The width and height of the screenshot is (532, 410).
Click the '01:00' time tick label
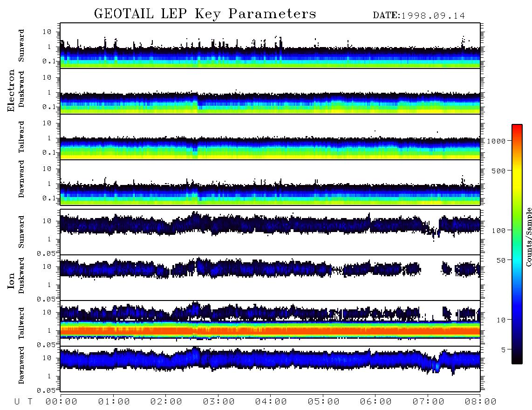pyautogui.click(x=114, y=402)
